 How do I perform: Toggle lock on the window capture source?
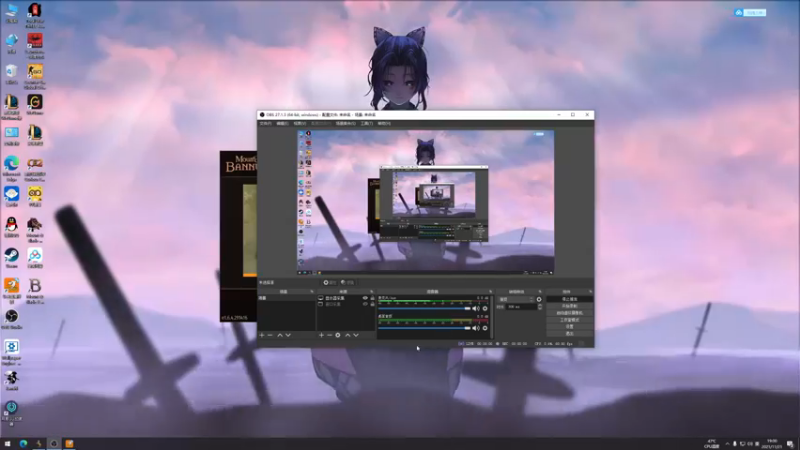pos(372,304)
